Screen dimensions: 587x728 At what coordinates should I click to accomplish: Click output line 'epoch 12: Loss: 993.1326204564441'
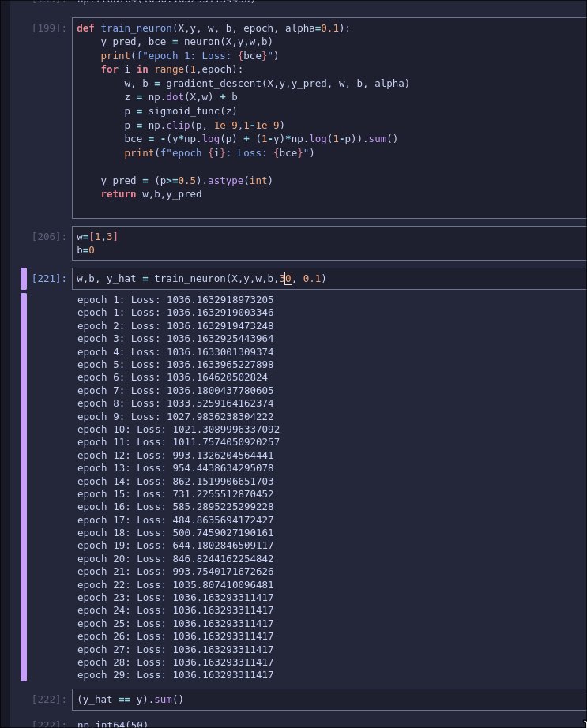point(175,456)
